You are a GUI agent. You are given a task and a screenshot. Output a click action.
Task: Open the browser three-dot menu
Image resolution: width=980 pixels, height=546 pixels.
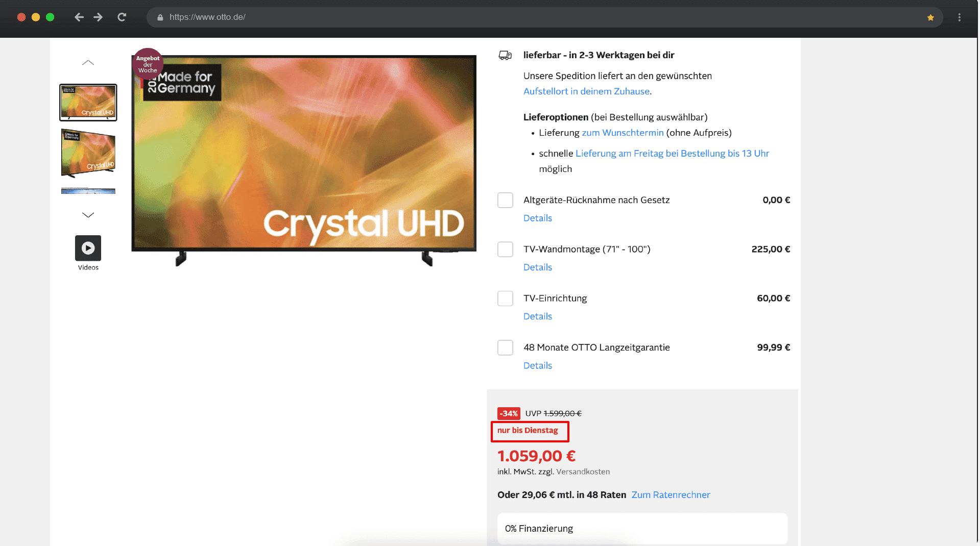[x=960, y=17]
